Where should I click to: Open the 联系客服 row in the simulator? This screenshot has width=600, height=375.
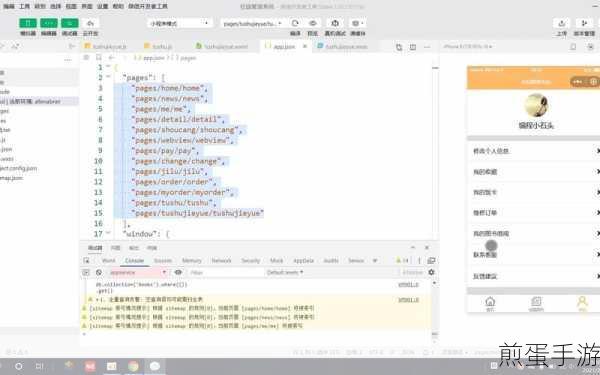533,254
